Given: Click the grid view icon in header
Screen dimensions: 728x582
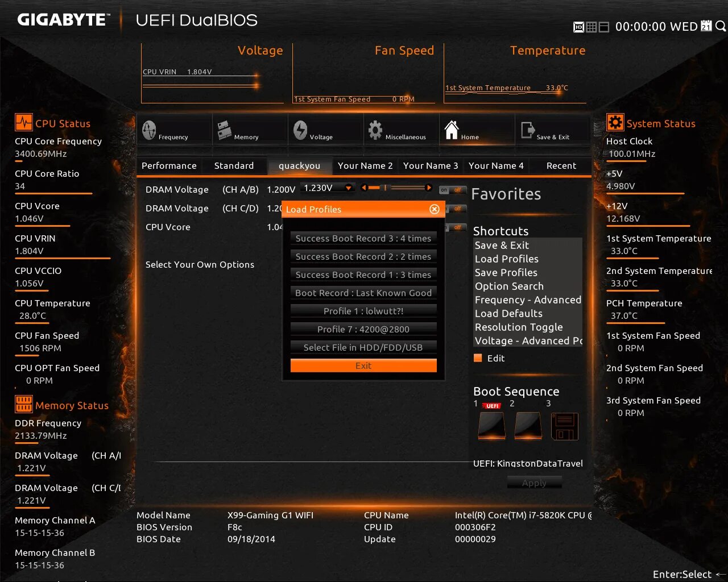Looking at the screenshot, I should (x=591, y=27).
